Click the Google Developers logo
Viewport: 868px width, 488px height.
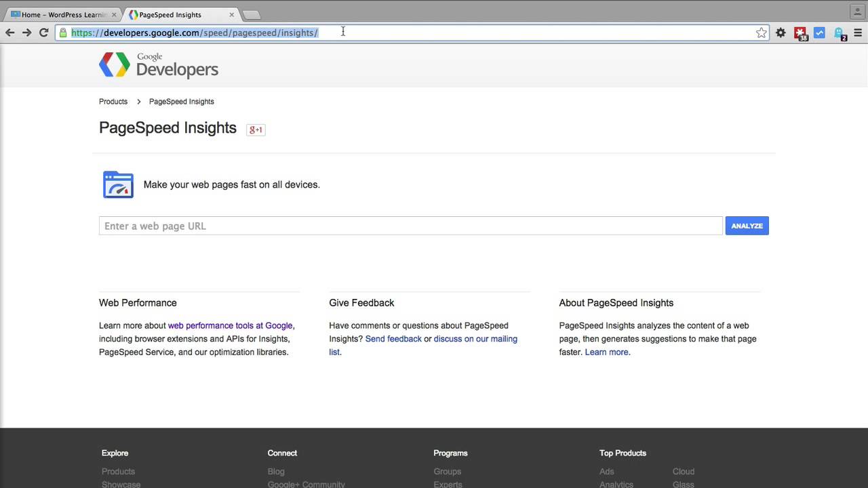point(159,65)
